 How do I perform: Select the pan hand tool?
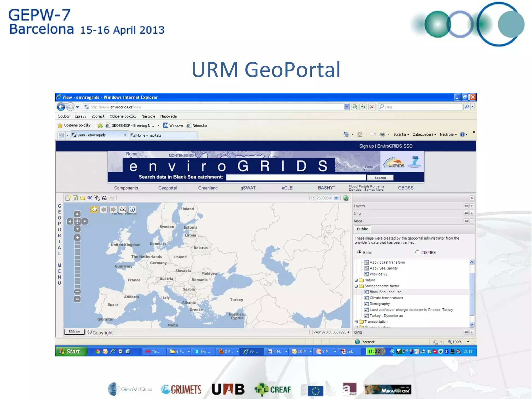(94, 209)
